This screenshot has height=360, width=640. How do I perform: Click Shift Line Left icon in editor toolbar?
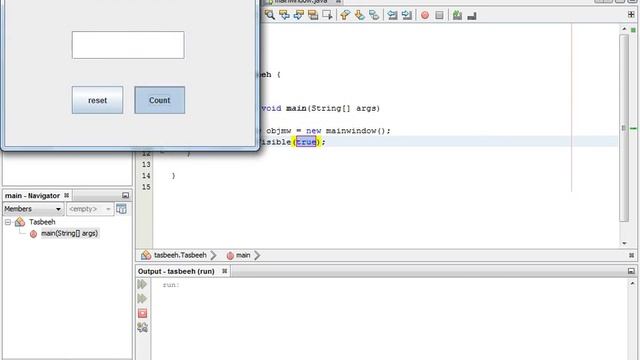point(392,15)
